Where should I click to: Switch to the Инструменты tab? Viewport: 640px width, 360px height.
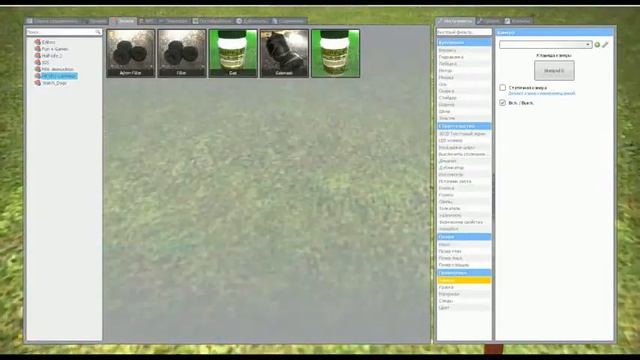coord(456,21)
